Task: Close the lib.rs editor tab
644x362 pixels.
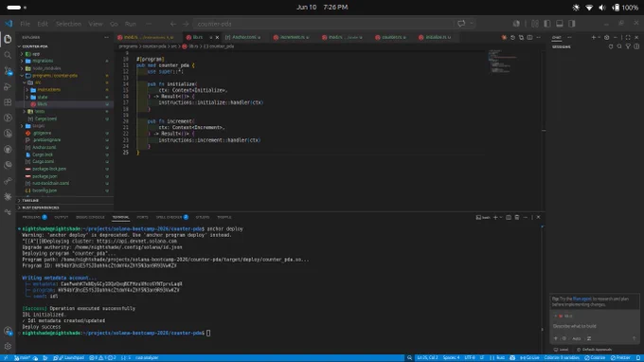Action: 217,37
